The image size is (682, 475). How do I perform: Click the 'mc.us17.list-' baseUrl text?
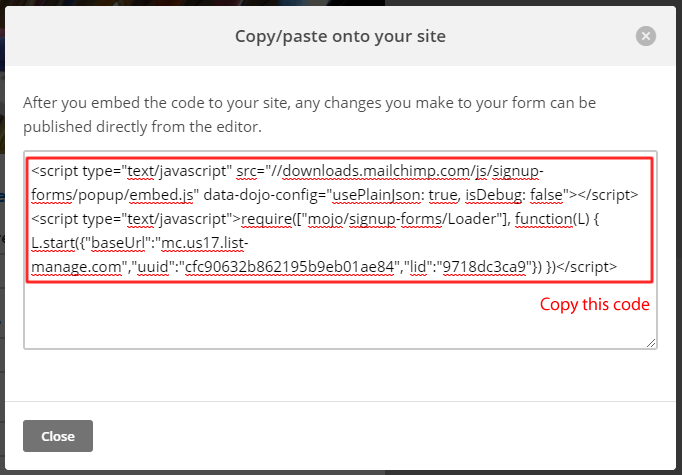[205, 243]
